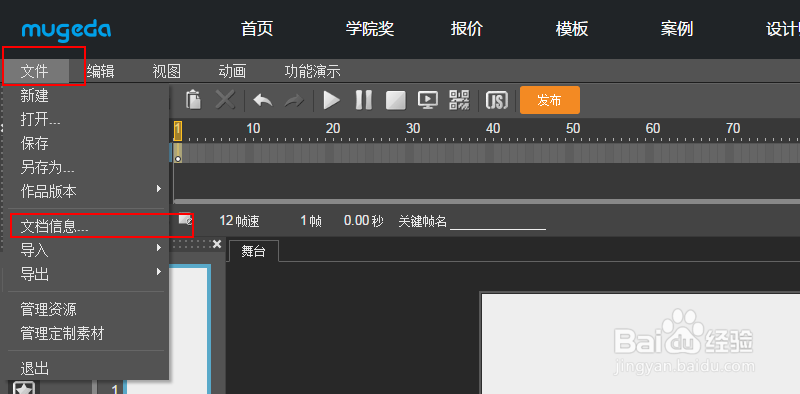Click frame 50 on the timeline ruler

(x=573, y=129)
